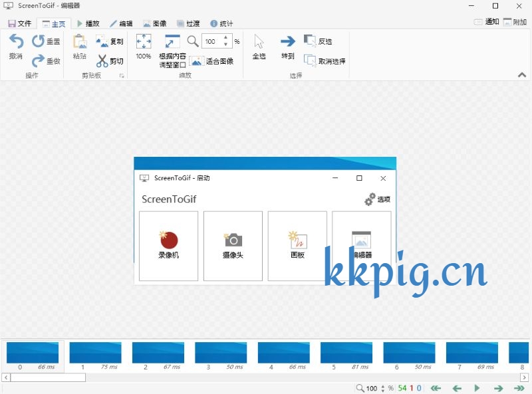Viewport: 532px width, 394px height.
Task: Click the green frame count 54
Action: coord(402,388)
